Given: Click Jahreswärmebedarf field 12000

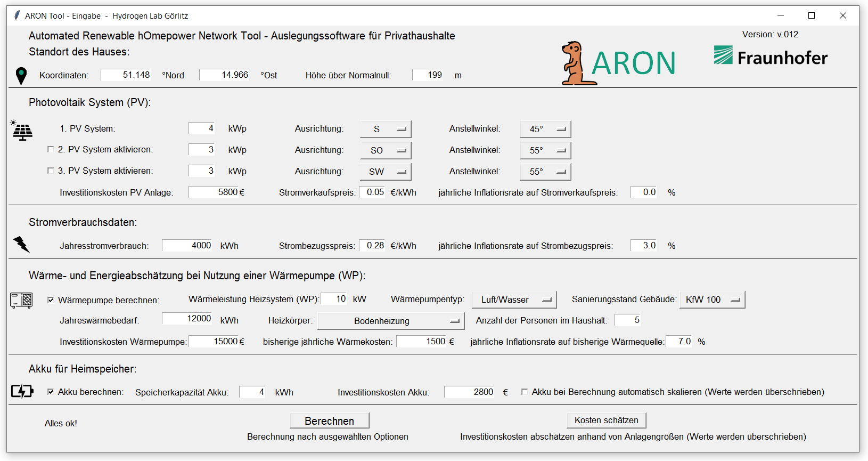Looking at the screenshot, I should (x=187, y=318).
